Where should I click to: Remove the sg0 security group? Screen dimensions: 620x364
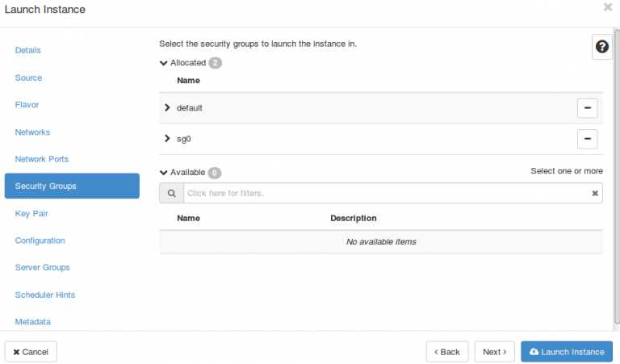click(587, 139)
